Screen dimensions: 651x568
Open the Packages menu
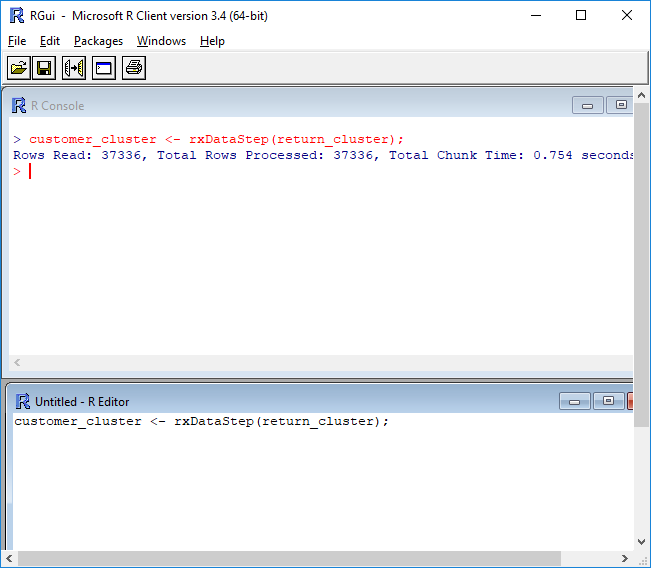click(x=98, y=41)
